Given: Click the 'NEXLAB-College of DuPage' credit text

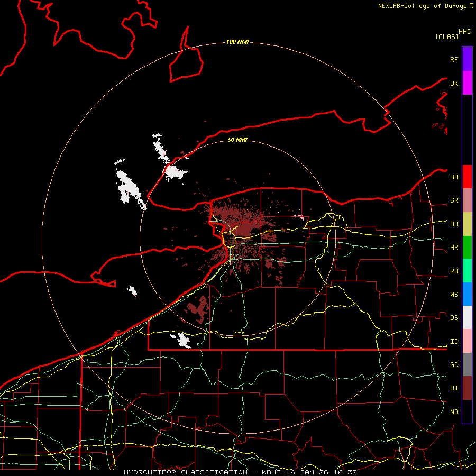Looking at the screenshot, I should (423, 6).
